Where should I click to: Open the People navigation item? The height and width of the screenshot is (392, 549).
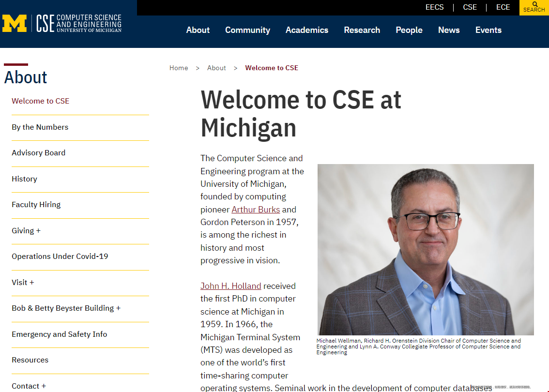pyautogui.click(x=409, y=30)
